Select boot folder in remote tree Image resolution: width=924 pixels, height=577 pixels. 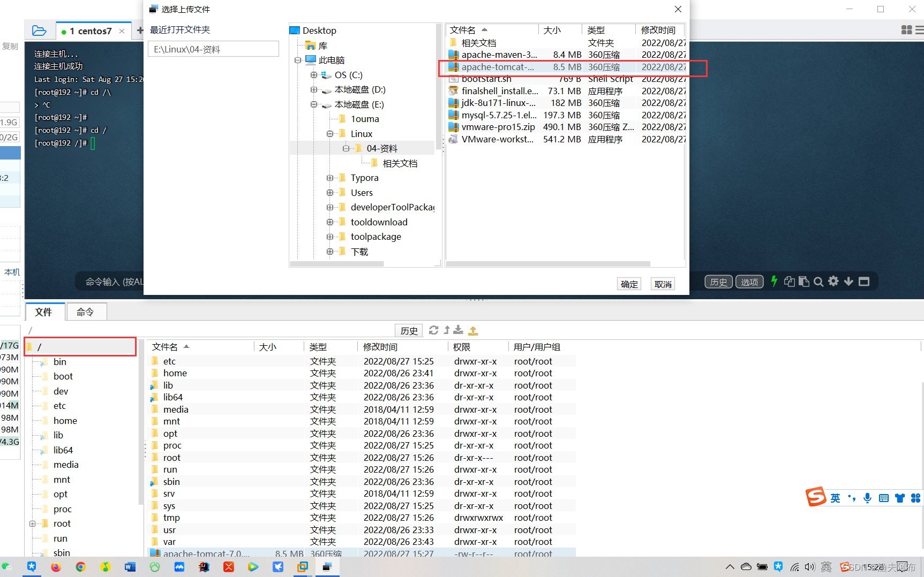[63, 376]
